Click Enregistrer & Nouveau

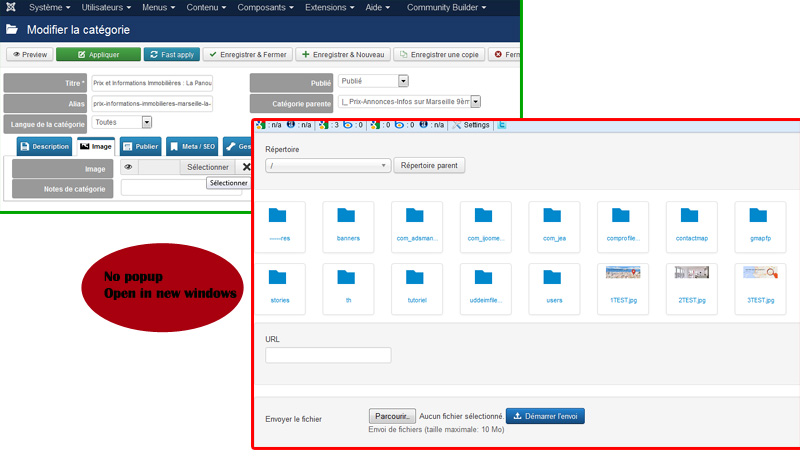pyautogui.click(x=343, y=55)
